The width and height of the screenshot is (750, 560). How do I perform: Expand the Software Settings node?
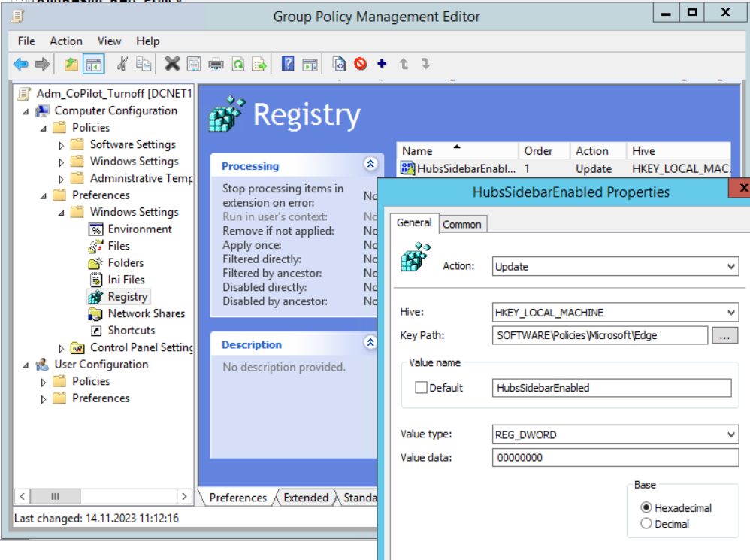[61, 145]
